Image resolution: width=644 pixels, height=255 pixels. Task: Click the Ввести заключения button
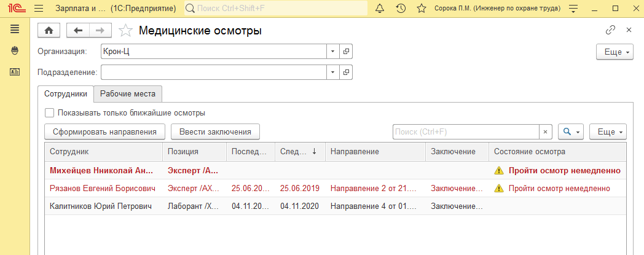tap(215, 131)
